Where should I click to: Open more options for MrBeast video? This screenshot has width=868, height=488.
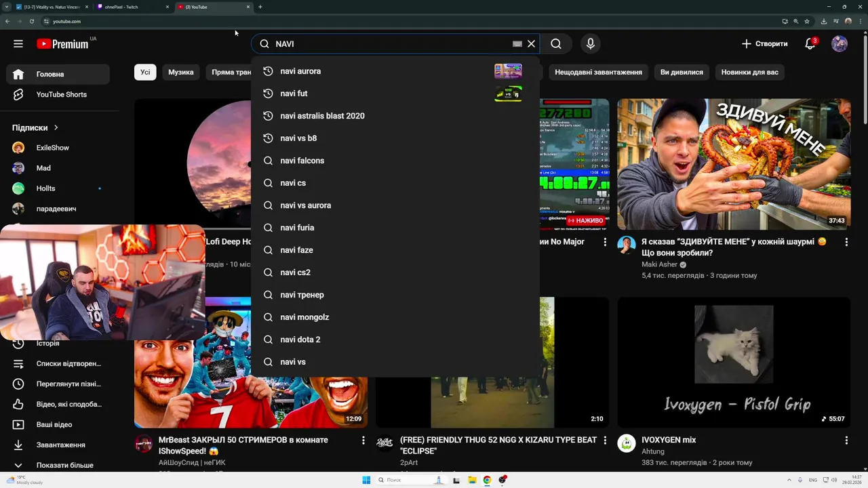tap(363, 441)
